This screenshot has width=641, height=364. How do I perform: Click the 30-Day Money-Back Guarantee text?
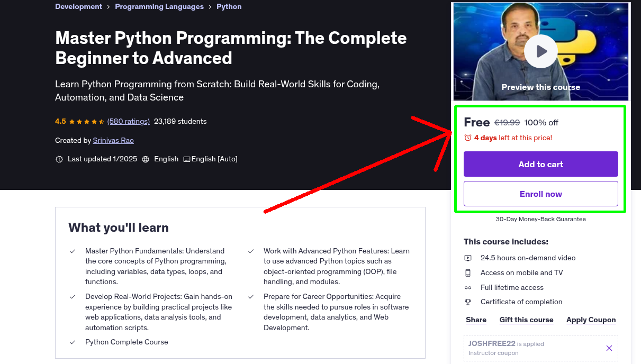point(541,219)
